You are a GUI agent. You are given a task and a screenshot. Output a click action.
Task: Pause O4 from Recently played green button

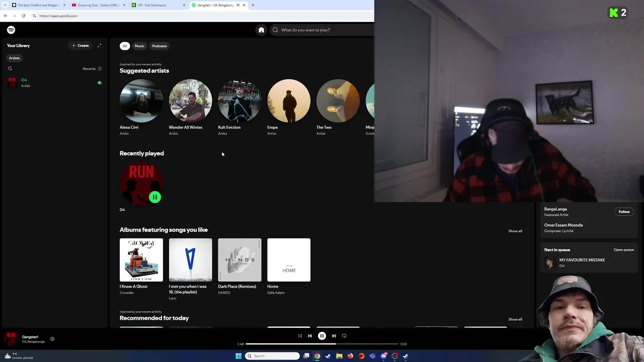click(155, 197)
